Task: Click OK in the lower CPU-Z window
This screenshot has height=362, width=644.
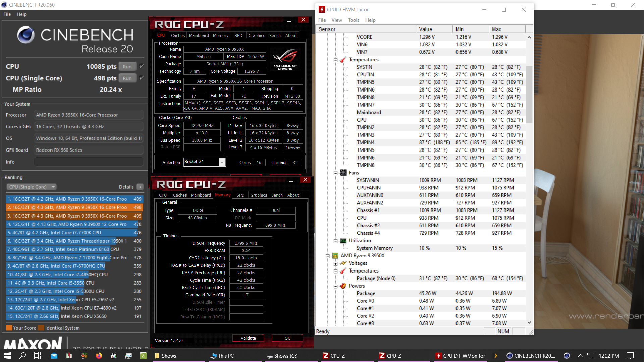Action: [287, 338]
